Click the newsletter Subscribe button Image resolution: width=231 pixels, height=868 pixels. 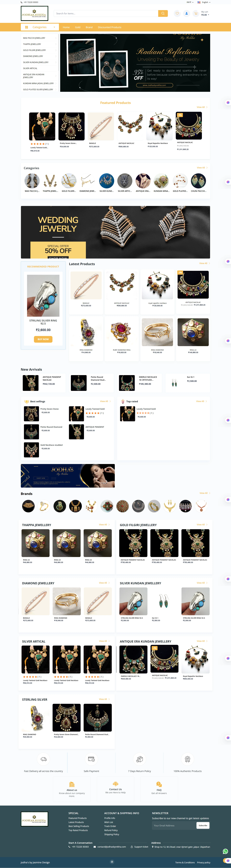(203, 825)
